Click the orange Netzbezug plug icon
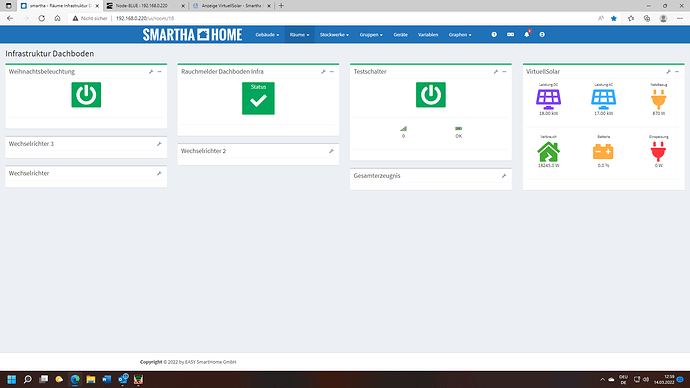The image size is (690, 388). [659, 99]
